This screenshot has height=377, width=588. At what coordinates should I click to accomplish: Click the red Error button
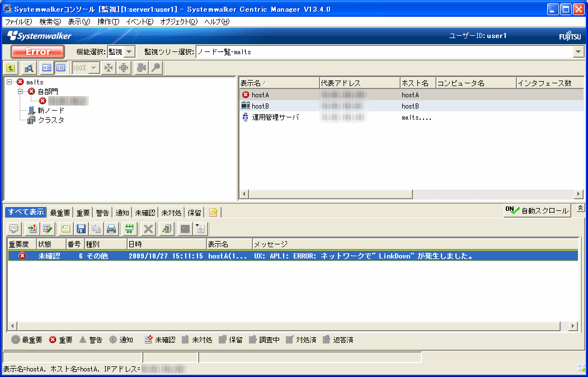pyautogui.click(x=38, y=51)
